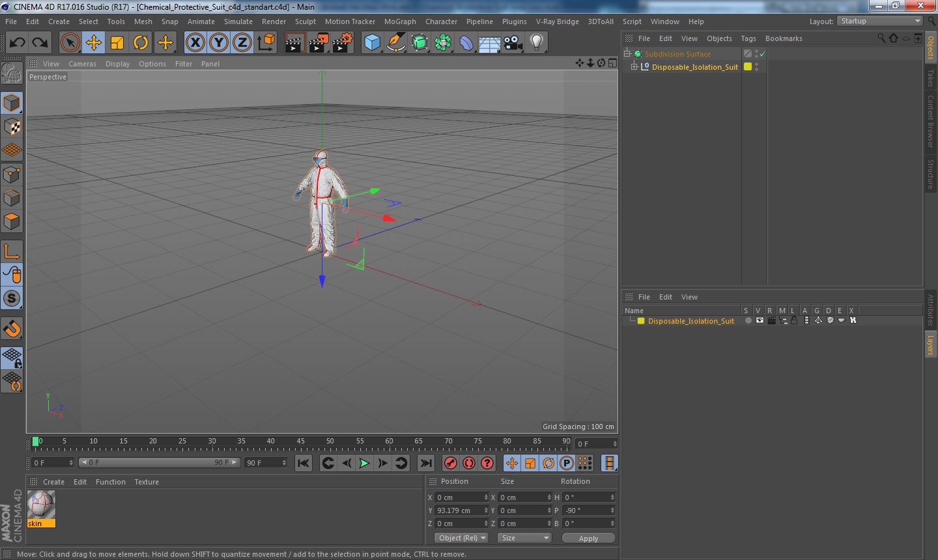The height and width of the screenshot is (560, 938).
Task: Toggle Autokeying button
Action: [468, 463]
